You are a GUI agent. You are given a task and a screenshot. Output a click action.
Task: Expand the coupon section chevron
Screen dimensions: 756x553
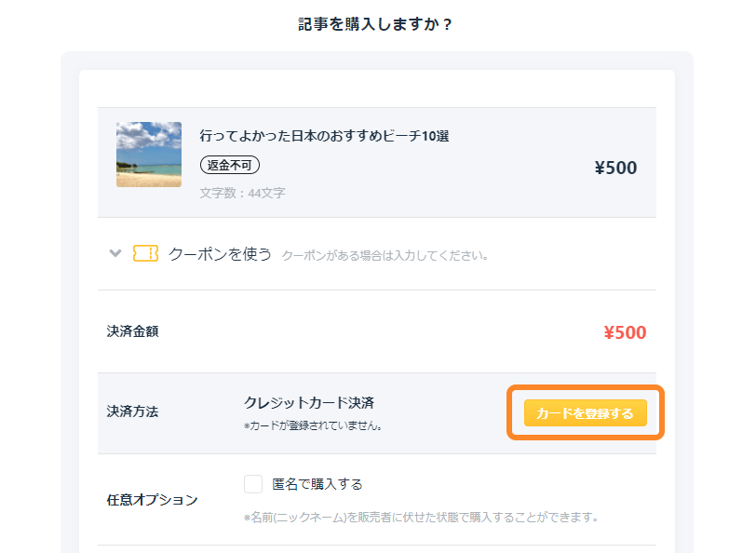tap(115, 253)
